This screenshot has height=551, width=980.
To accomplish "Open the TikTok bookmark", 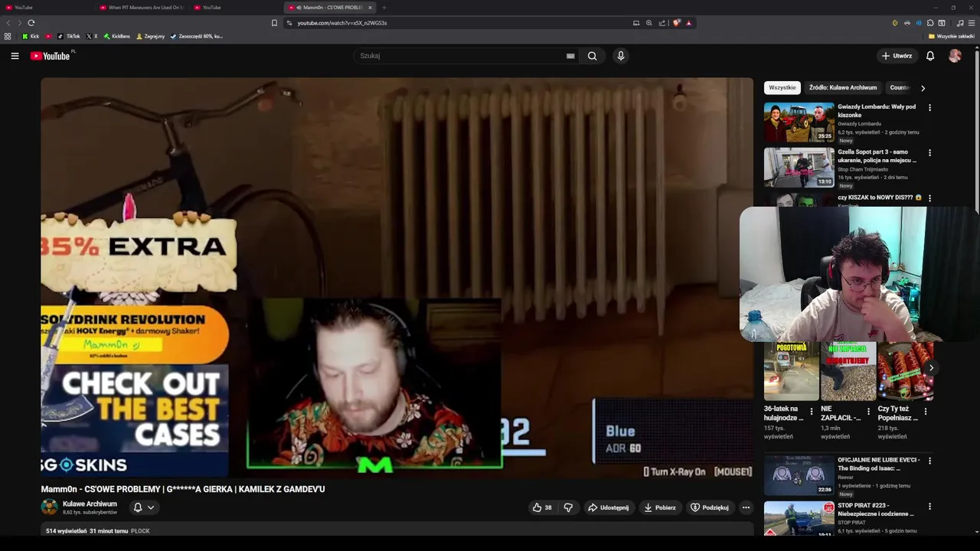I will pyautogui.click(x=69, y=36).
